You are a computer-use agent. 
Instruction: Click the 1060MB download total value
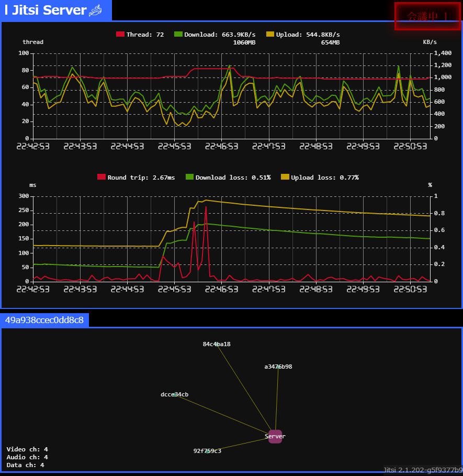pyautogui.click(x=244, y=42)
